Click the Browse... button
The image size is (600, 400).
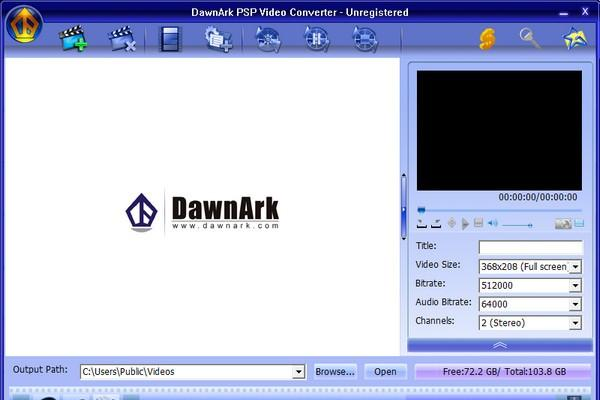[335, 372]
